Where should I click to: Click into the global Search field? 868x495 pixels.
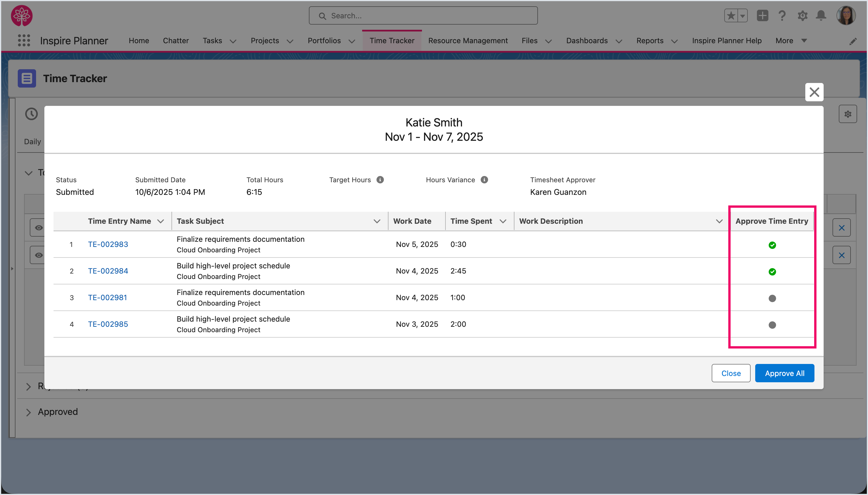(x=423, y=16)
